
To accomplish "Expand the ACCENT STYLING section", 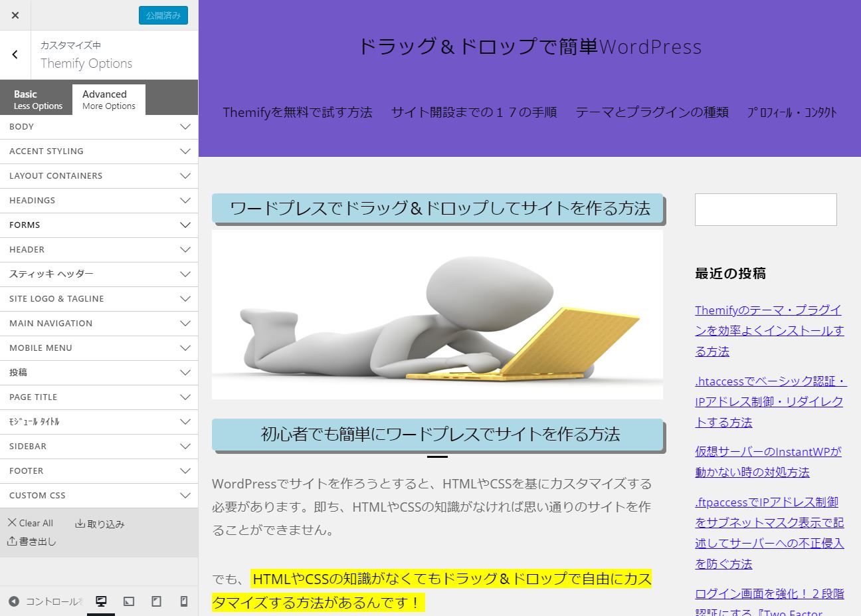I will tap(99, 152).
